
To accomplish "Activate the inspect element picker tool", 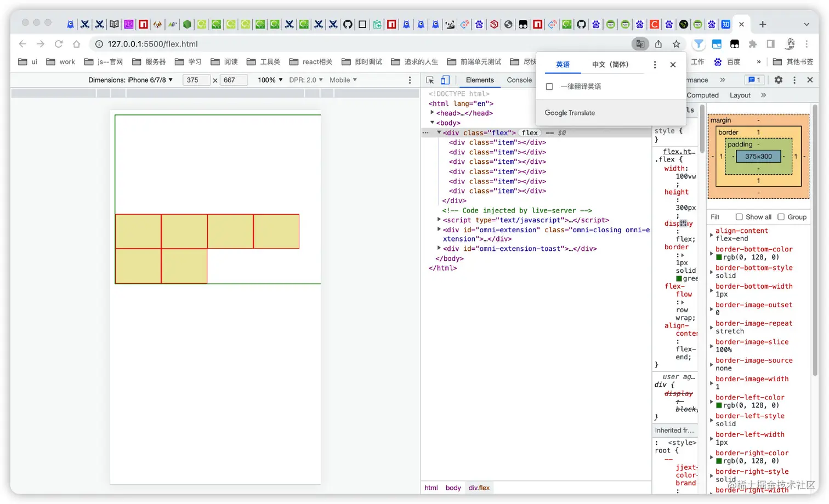I will [x=430, y=80].
